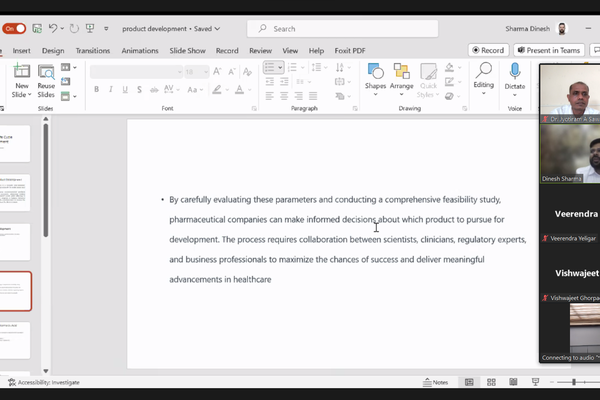The image size is (600, 400).
Task: Click the Undo arrow in title bar
Action: pos(54,29)
